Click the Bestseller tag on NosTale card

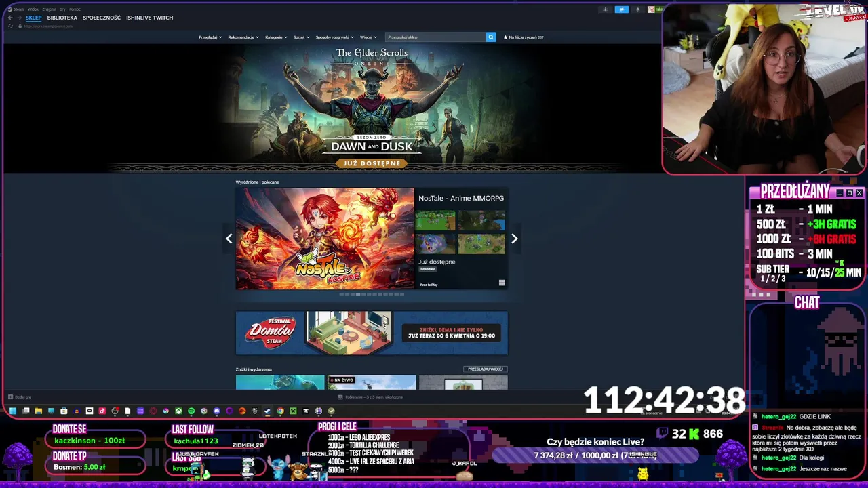(x=427, y=269)
